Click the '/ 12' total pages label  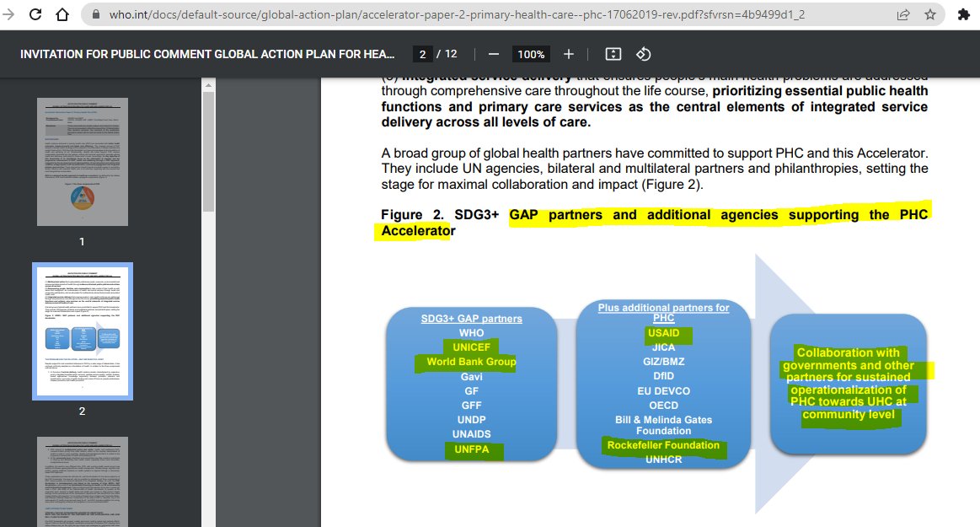pyautogui.click(x=447, y=55)
